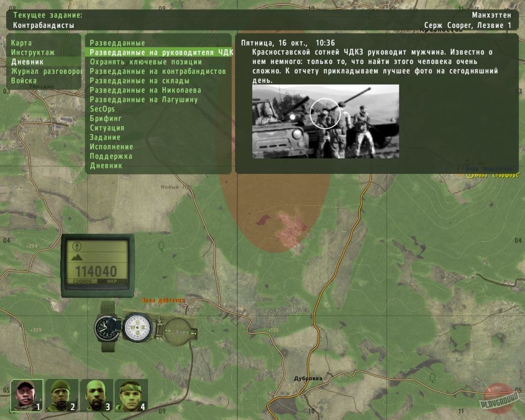Select Охранять ключевые позиции task entry

[x=145, y=62]
